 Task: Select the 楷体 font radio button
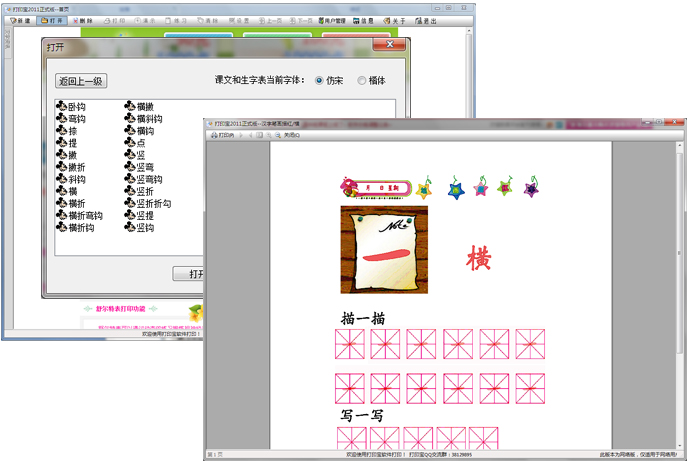(362, 81)
